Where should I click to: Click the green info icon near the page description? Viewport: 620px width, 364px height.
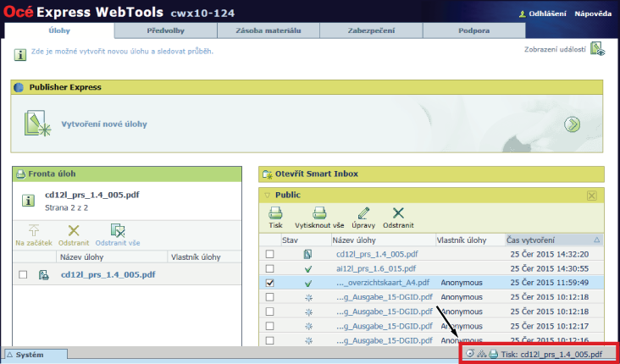point(20,54)
